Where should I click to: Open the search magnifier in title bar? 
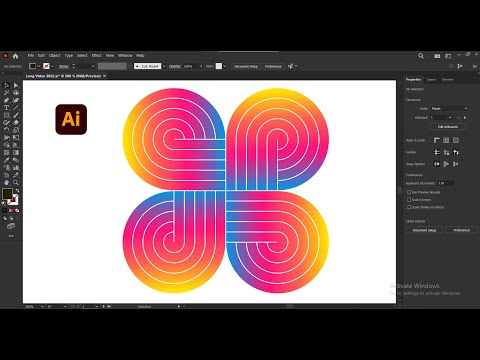click(421, 56)
